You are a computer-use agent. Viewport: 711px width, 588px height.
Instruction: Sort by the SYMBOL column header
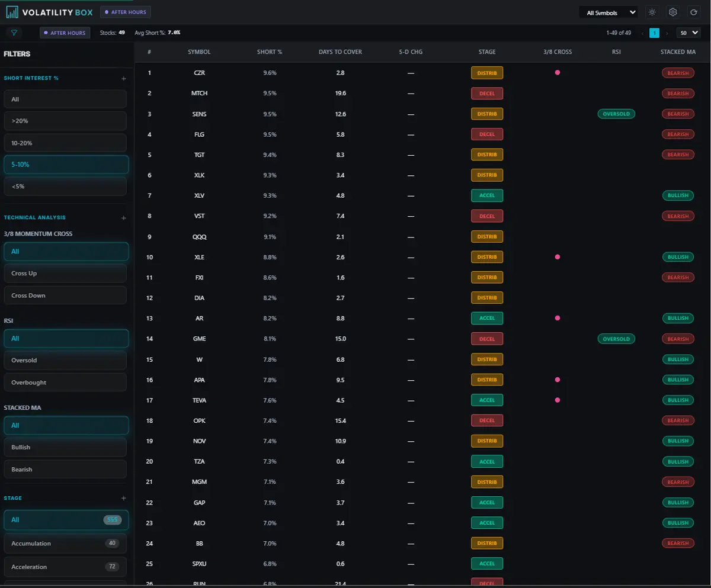pos(199,52)
